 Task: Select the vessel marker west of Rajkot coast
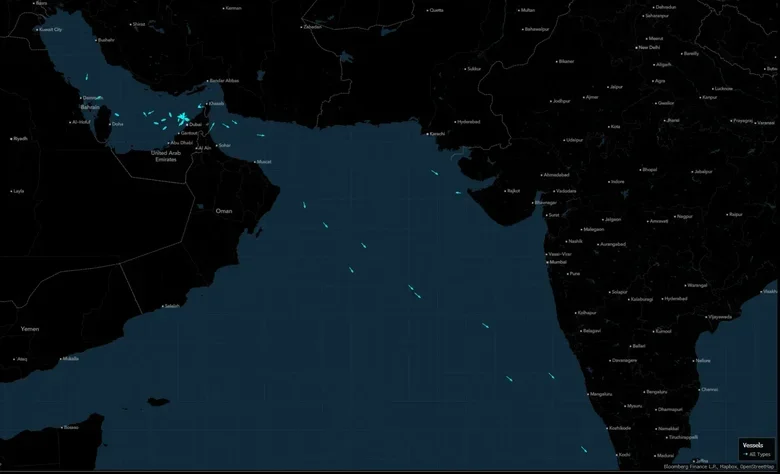point(458,192)
